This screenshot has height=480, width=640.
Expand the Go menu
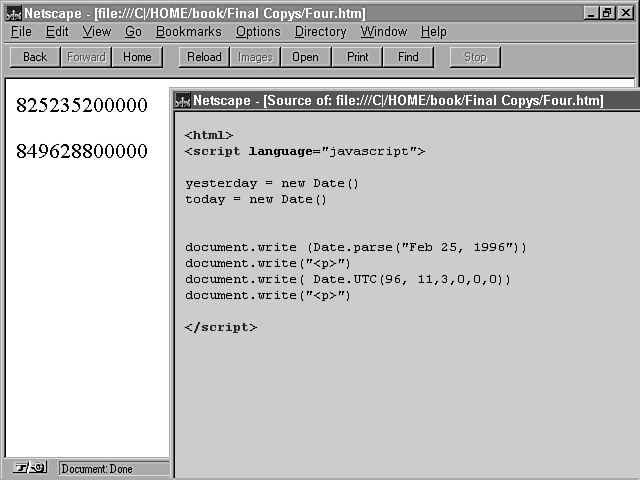click(133, 32)
